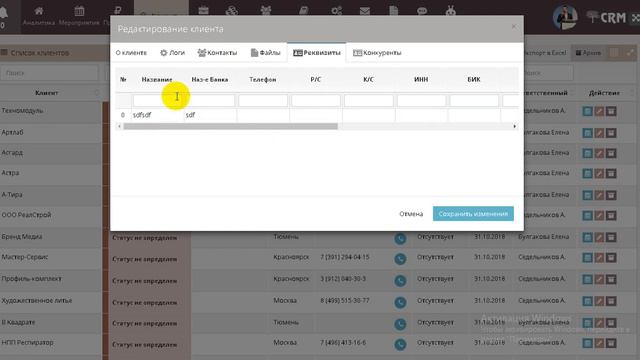Click phone call icon in Профиль-комплект row
The width and height of the screenshot is (640, 360).
(400, 280)
